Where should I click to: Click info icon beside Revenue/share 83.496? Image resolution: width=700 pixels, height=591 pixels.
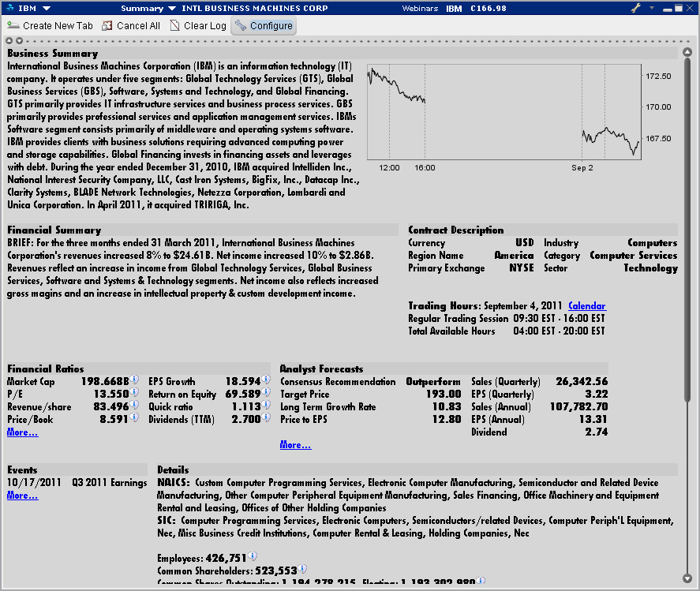click(134, 405)
